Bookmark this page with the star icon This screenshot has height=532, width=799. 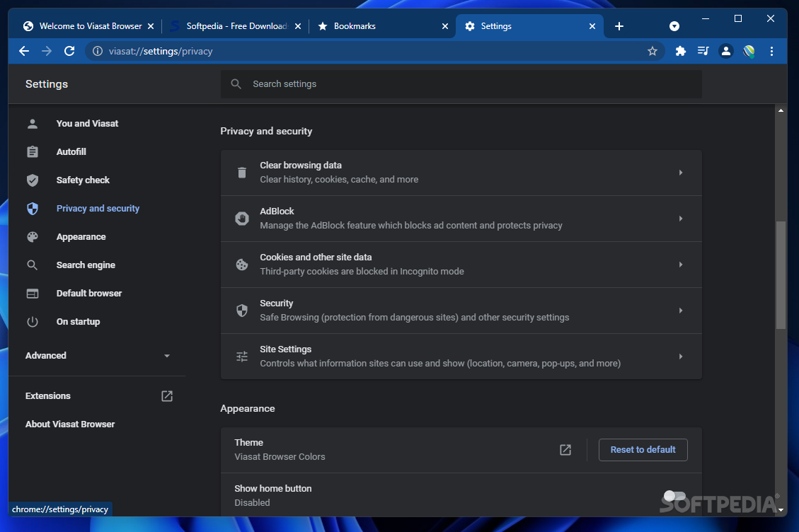point(653,51)
